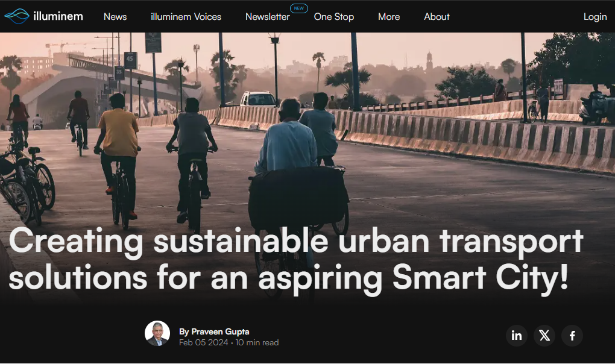Open the About menu
The width and height of the screenshot is (615, 364).
click(437, 17)
